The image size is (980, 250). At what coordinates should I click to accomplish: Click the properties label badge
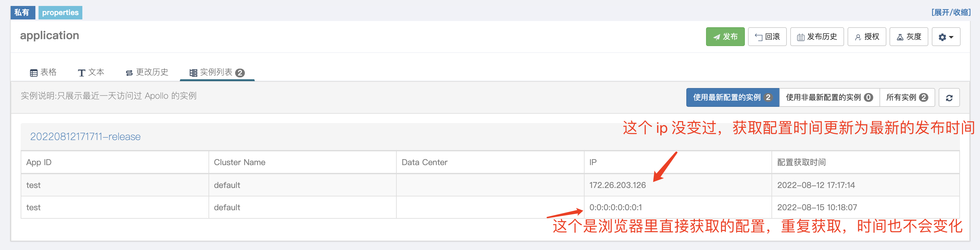(60, 12)
